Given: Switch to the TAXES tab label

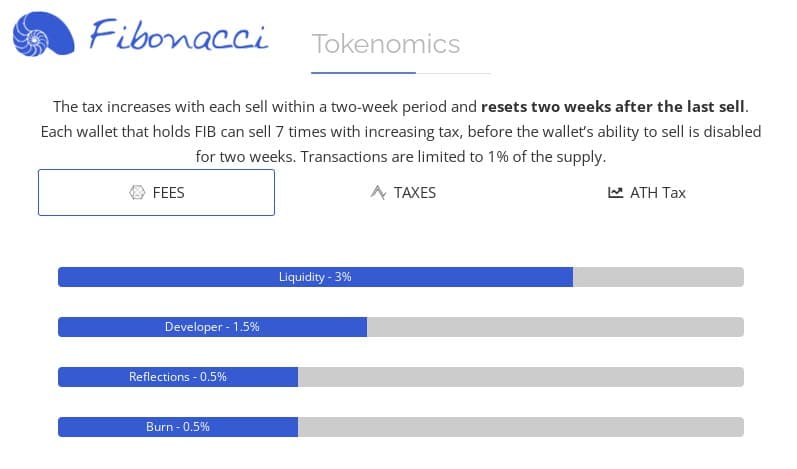Looking at the screenshot, I should point(415,192).
